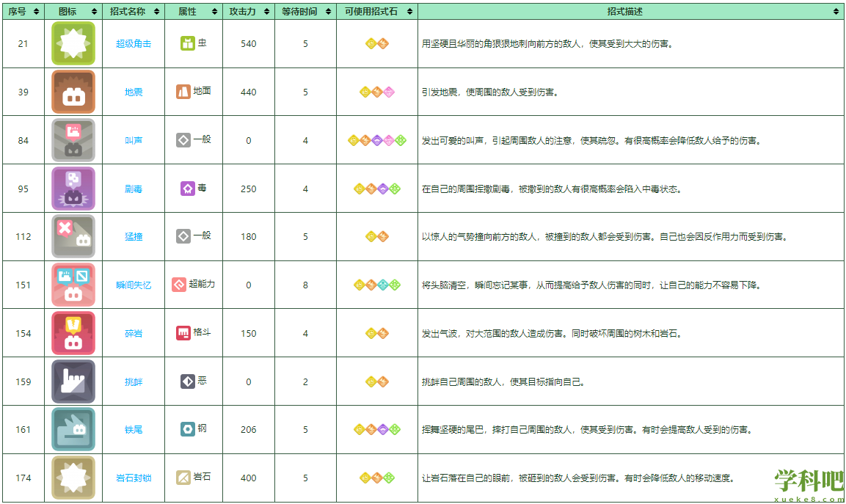The width and height of the screenshot is (846, 504).
Task: Open the 叫声 move link
Action: coord(134,140)
